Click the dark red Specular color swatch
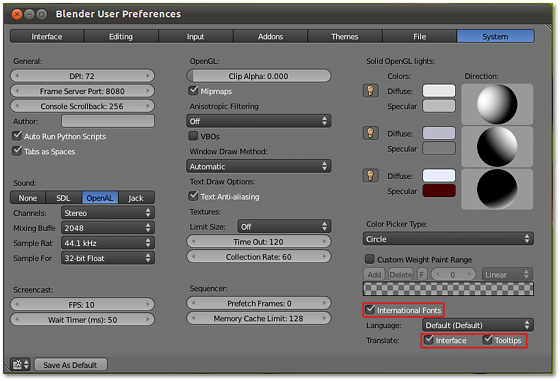The height and width of the screenshot is (381, 560). 439,191
